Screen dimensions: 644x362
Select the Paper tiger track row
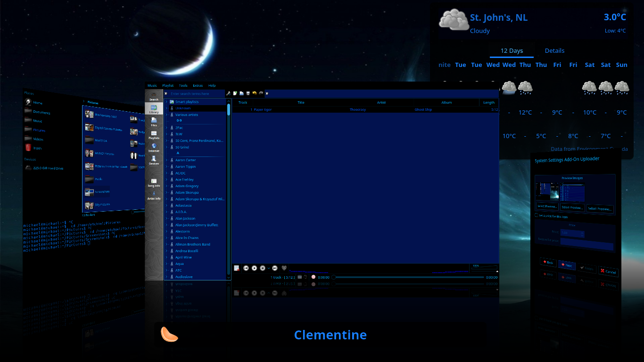pyautogui.click(x=365, y=109)
